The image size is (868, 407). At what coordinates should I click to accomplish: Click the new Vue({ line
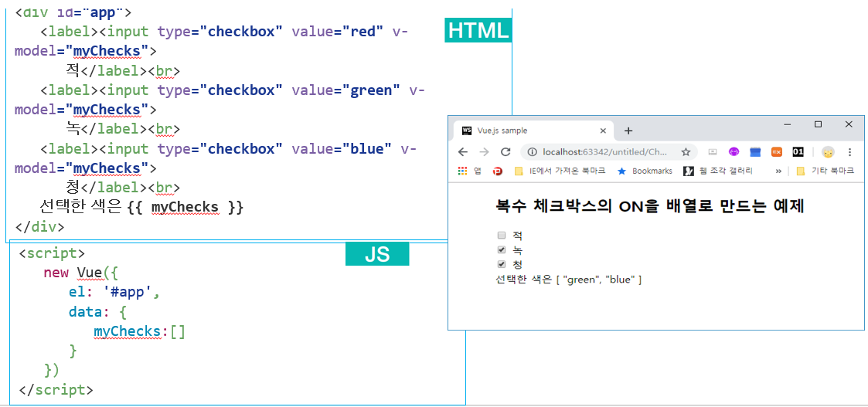coord(81,273)
